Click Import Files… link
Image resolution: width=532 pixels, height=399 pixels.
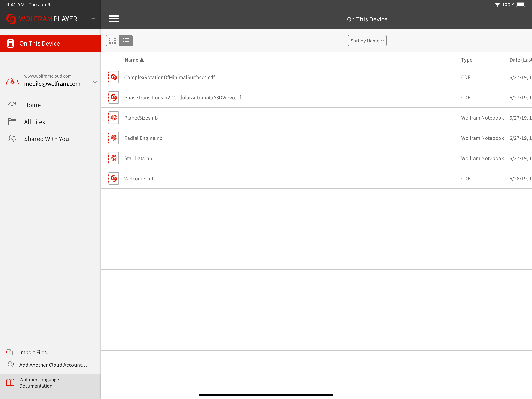pos(36,352)
